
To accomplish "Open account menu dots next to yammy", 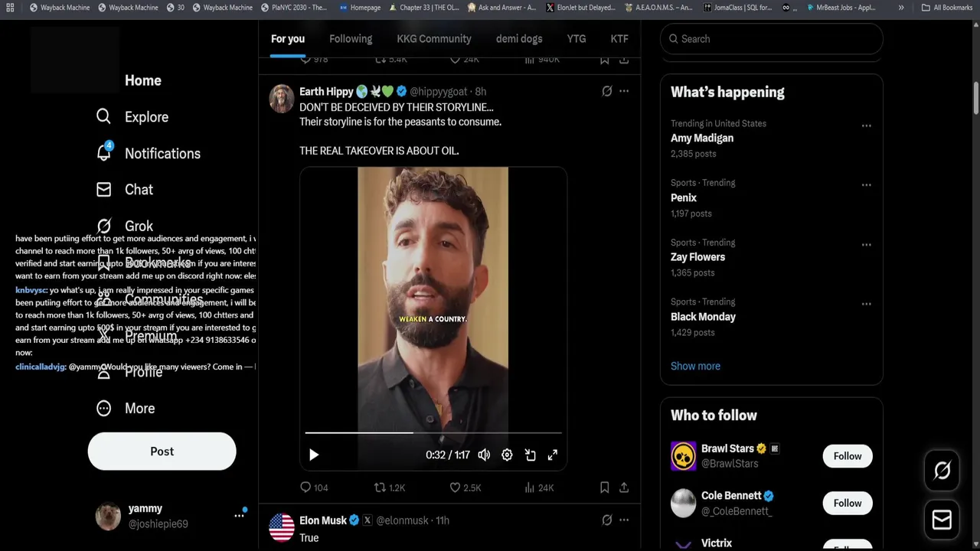I will 239,516.
